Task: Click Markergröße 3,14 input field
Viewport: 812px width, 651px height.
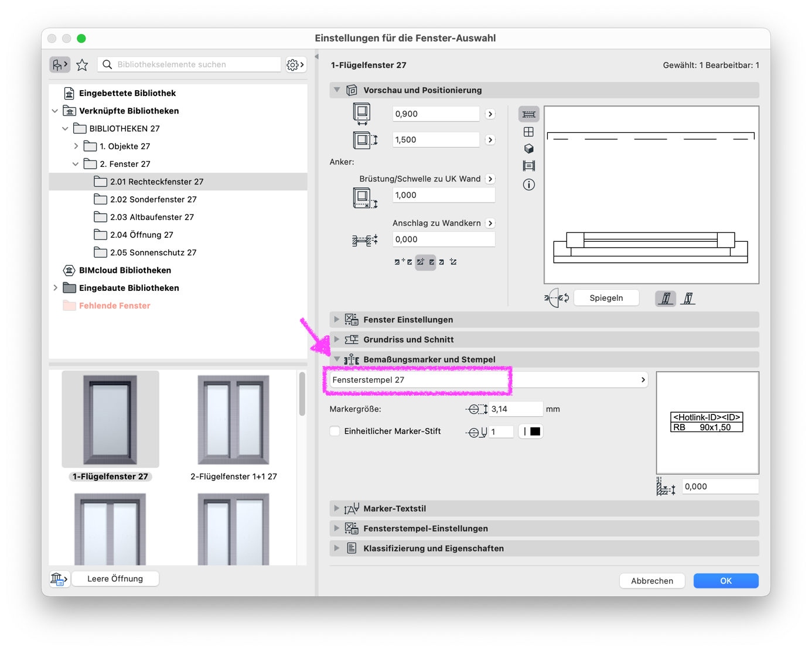Action: click(516, 409)
